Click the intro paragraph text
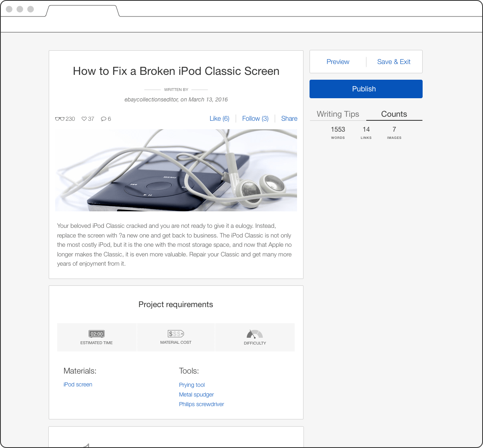The height and width of the screenshot is (448, 483). click(x=174, y=245)
